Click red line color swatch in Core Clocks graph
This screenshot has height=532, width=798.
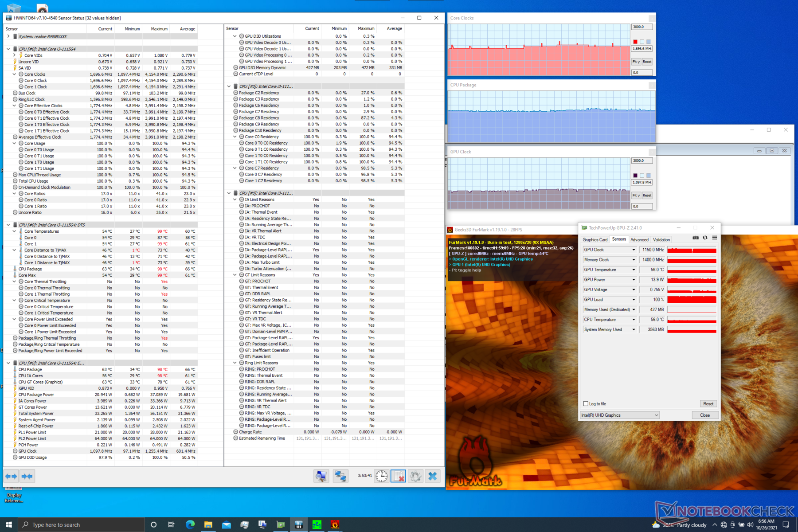pyautogui.click(x=635, y=42)
